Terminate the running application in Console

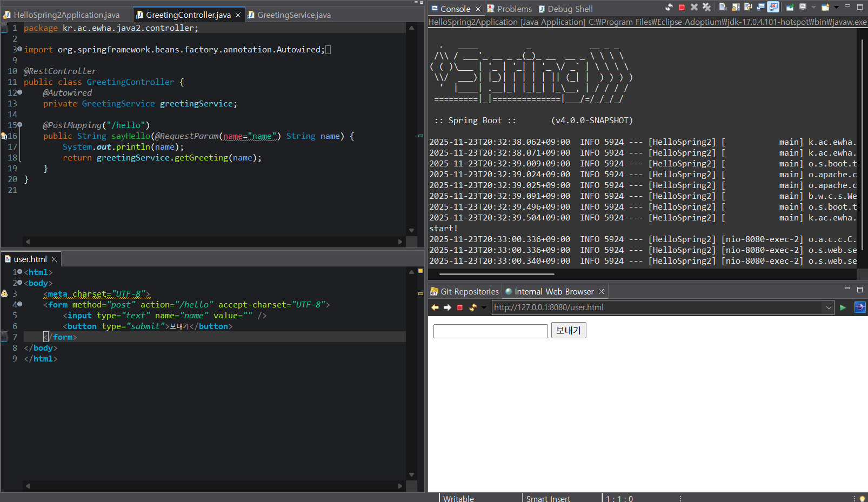(x=682, y=7)
